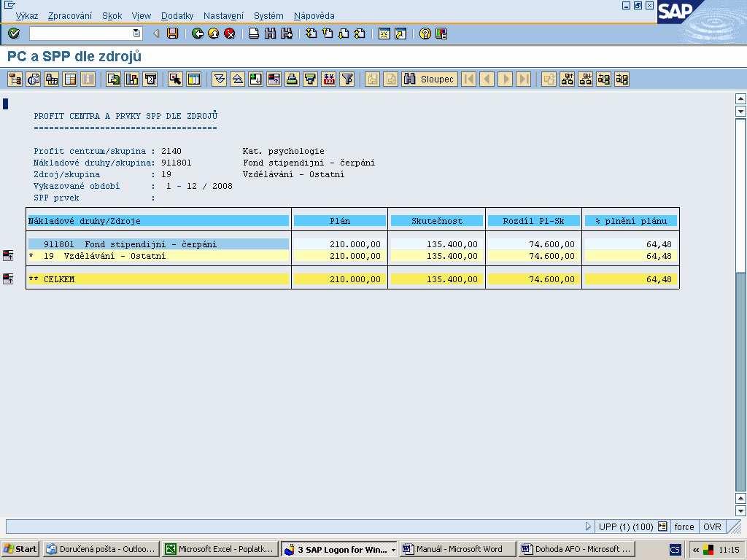Screen dimensions: 747x560
Task: Click the Sloupec search button
Action: click(429, 79)
